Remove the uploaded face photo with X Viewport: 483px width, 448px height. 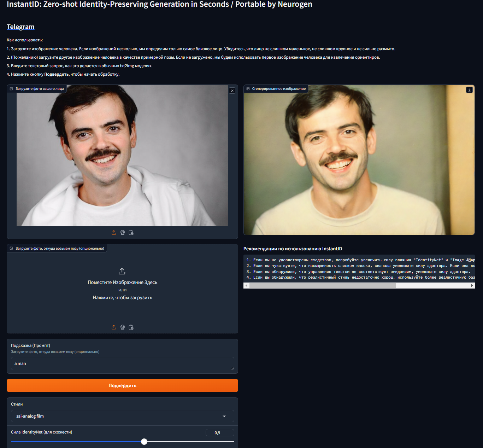click(232, 91)
